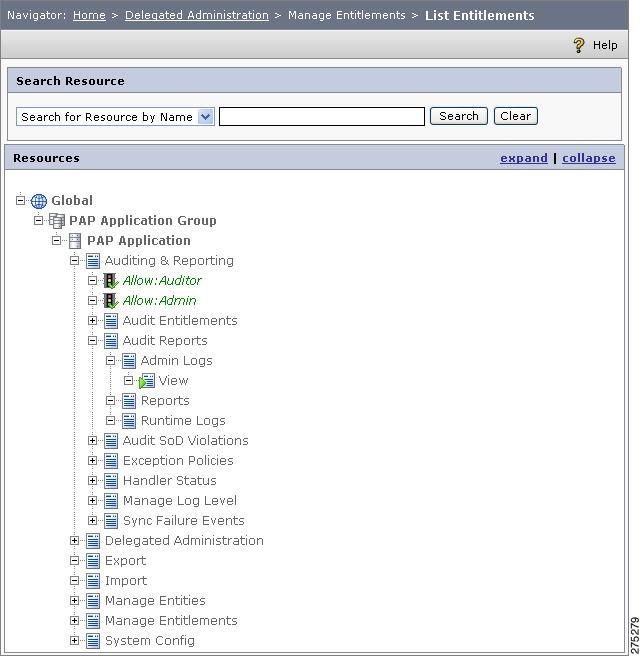Click the Export resource icon
Image resolution: width=642 pixels, height=656 pixels.
click(93, 561)
